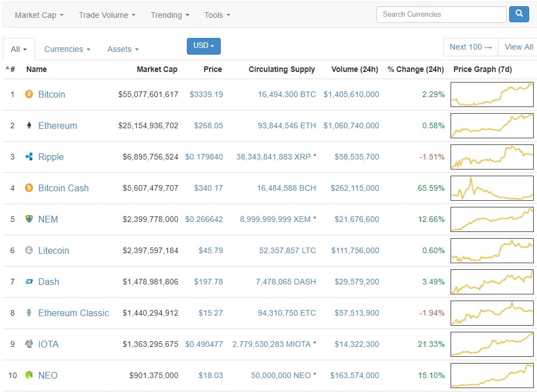Switch to the Assets tab
This screenshot has height=392, width=537.
pyautogui.click(x=123, y=49)
